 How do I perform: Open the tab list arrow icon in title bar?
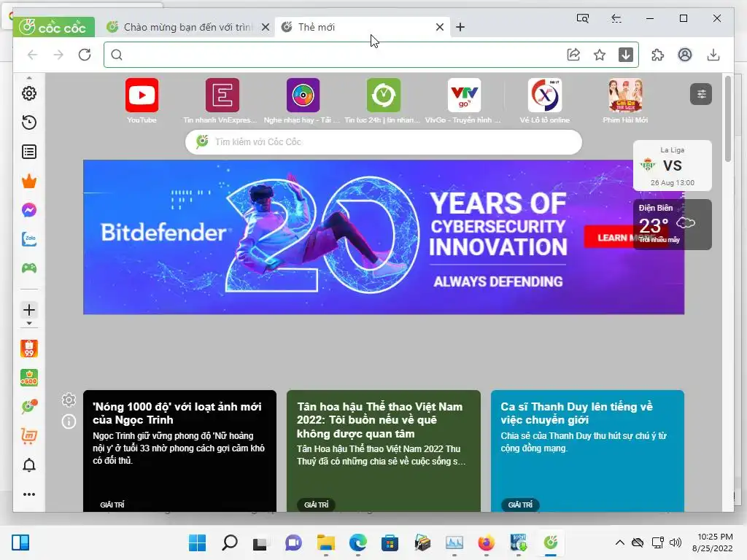(616, 18)
